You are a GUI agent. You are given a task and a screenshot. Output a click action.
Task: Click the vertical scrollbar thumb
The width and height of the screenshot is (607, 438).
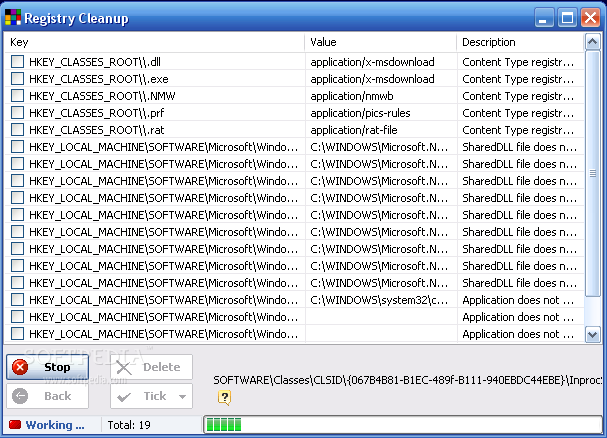click(593, 173)
